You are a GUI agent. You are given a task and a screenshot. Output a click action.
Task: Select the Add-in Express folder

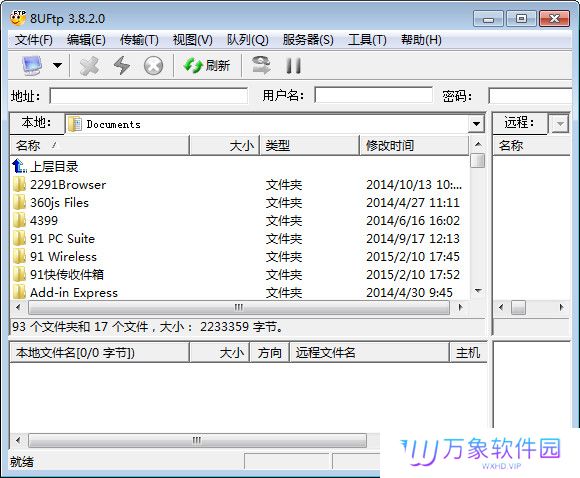point(65,293)
